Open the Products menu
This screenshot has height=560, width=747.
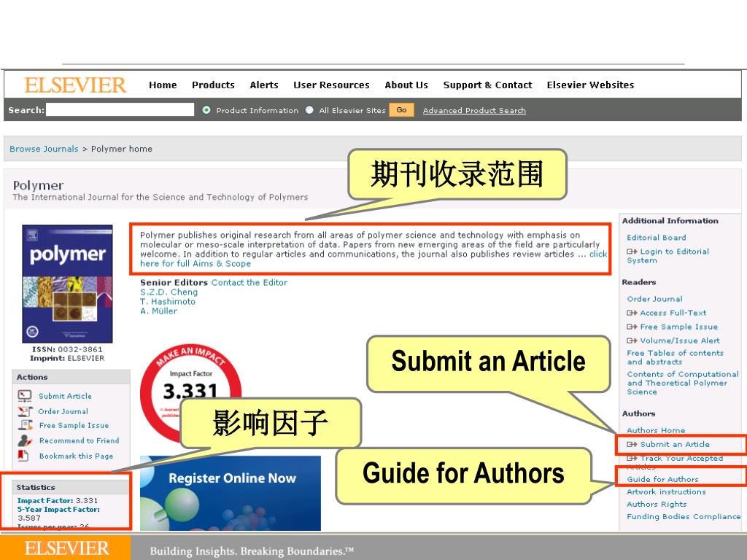tap(213, 85)
